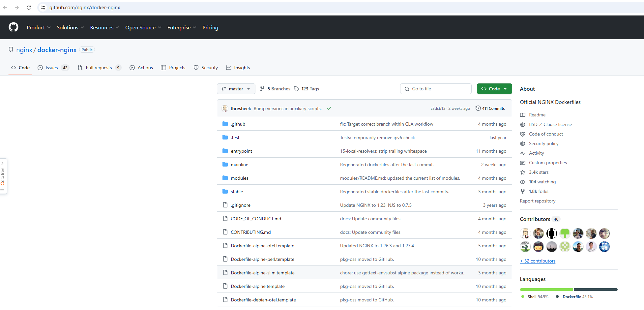
Task: Switch to the Issues tab
Action: pos(53,68)
